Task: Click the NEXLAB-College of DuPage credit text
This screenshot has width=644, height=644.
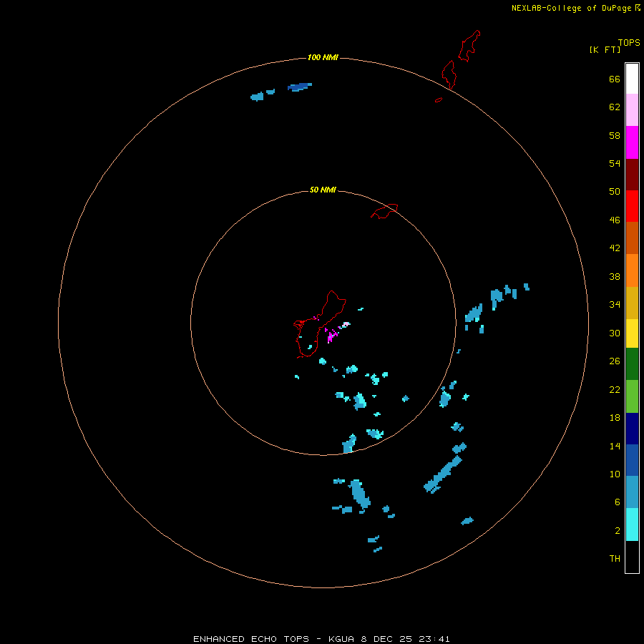Action: pyautogui.click(x=576, y=8)
